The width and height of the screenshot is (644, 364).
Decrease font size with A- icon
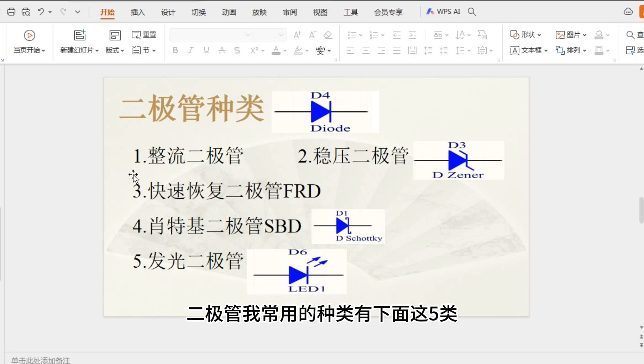coord(313,35)
